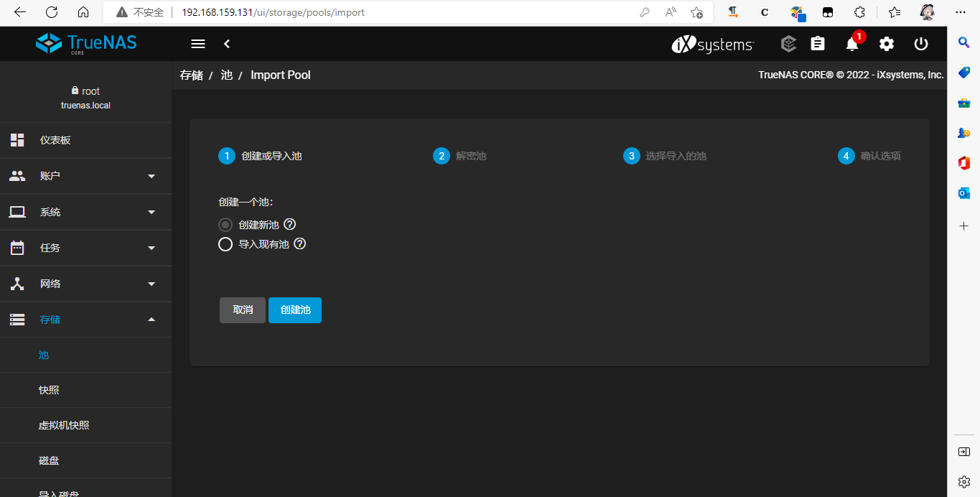Show help tooltip for 创建新池

tap(290, 225)
